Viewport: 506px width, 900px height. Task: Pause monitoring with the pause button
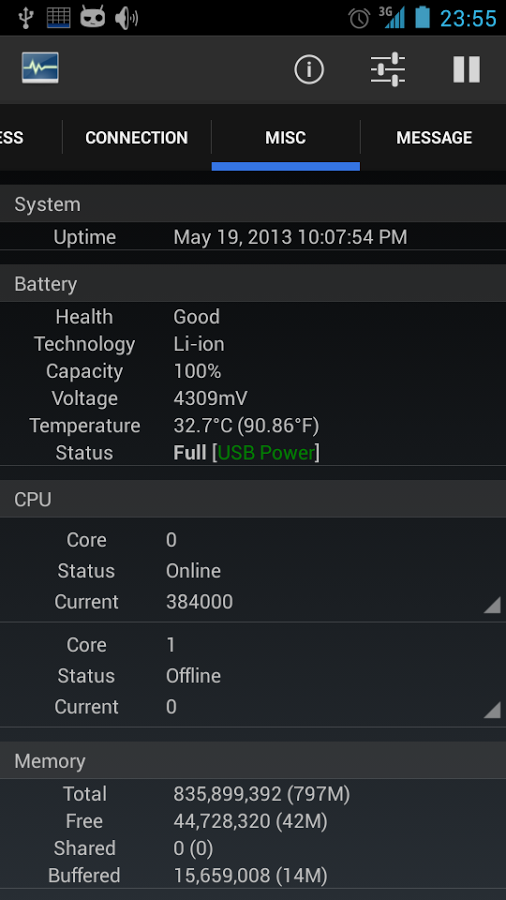pyautogui.click(x=466, y=69)
